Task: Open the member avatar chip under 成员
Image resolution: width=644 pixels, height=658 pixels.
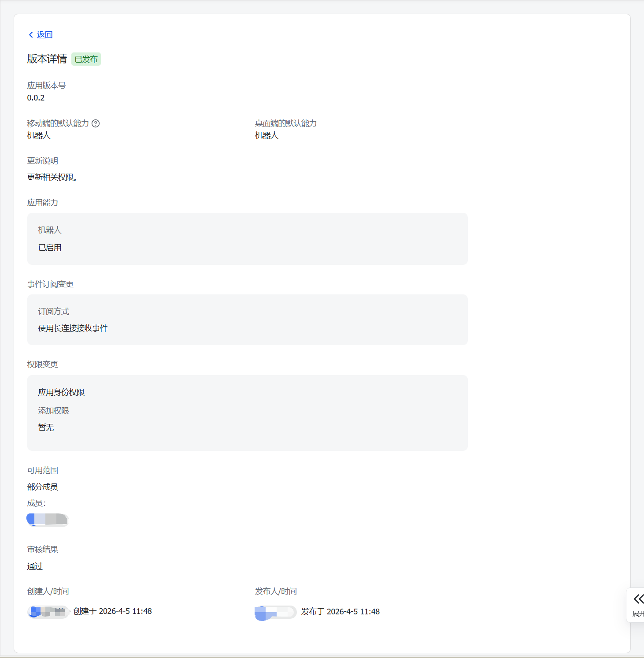Action: point(48,520)
